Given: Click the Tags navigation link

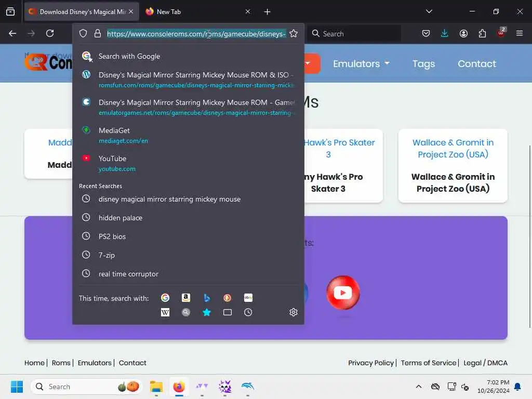Looking at the screenshot, I should pyautogui.click(x=423, y=64).
